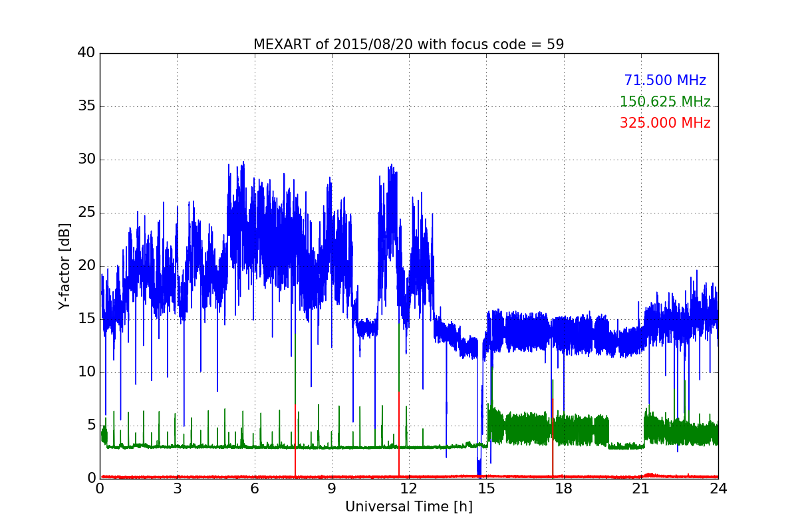Click the x-axis tick label 18

[x=563, y=488]
